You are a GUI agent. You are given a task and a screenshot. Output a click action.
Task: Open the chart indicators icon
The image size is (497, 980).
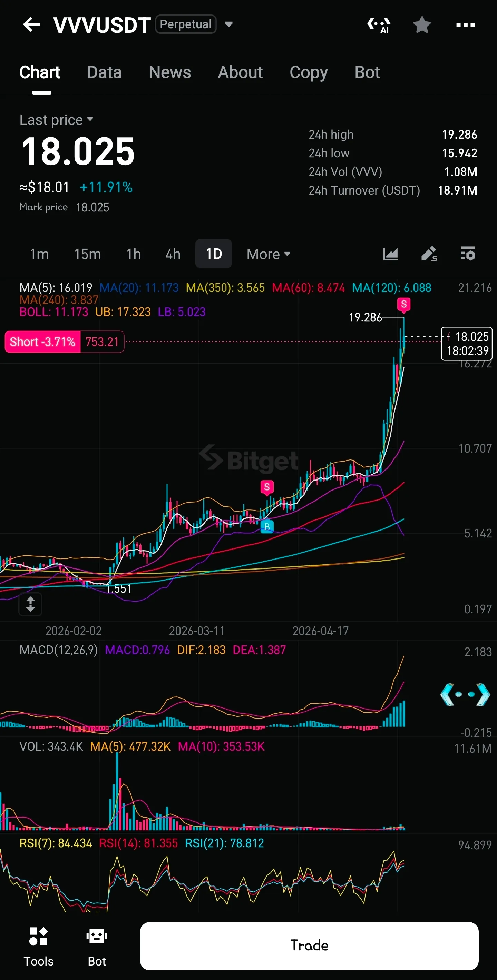[x=390, y=254]
